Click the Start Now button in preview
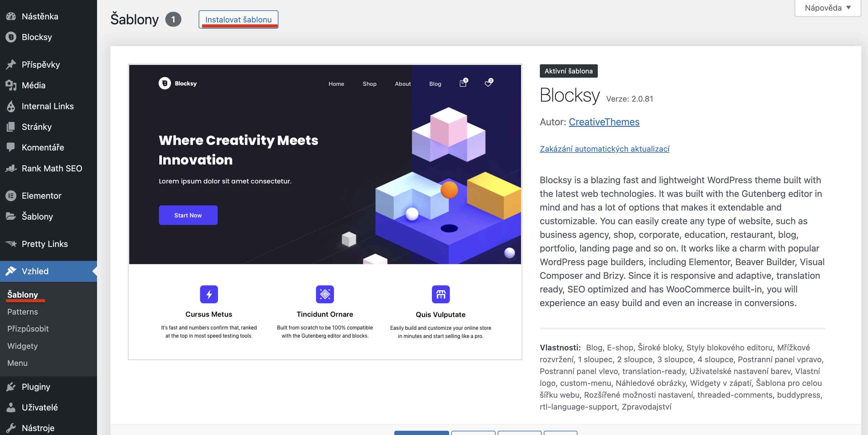868x435 pixels. [188, 215]
